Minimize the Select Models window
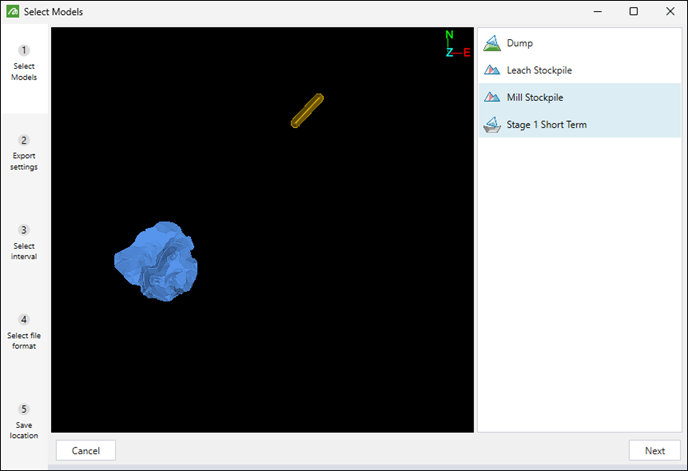Screen dimensions: 688x471 [598, 11]
